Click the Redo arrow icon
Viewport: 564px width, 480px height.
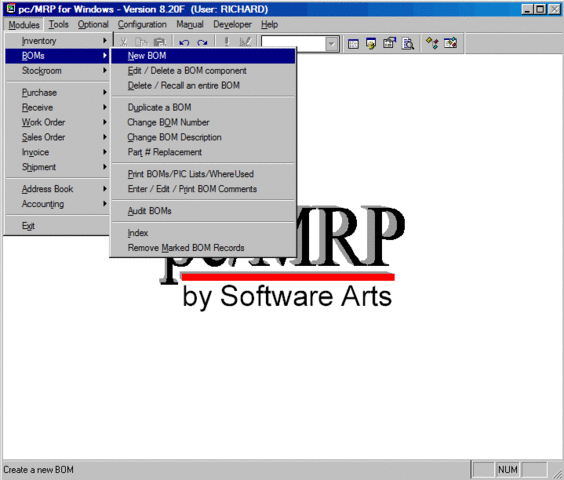pyautogui.click(x=202, y=43)
